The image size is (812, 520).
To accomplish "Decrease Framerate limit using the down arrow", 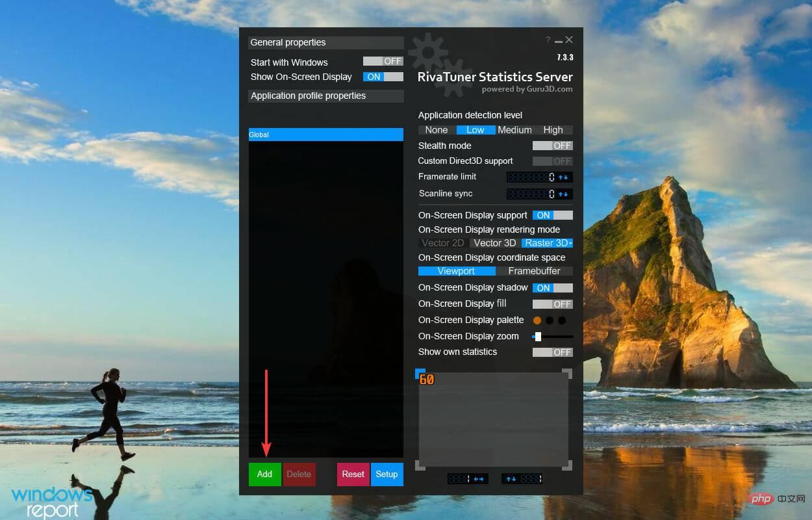I will coord(566,177).
